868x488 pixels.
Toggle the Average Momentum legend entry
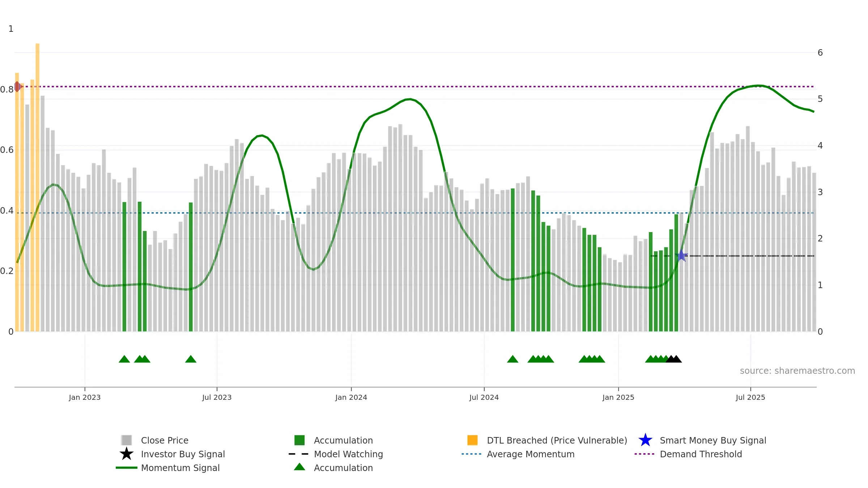point(531,454)
